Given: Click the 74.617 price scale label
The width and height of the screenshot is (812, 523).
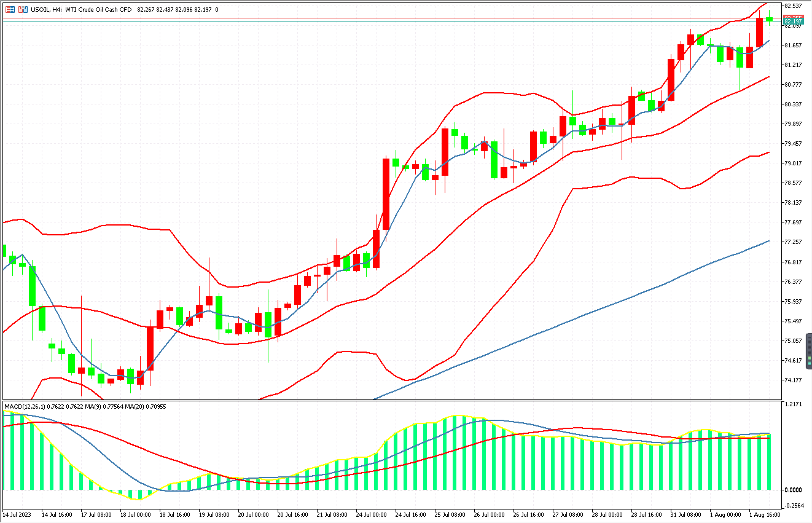Looking at the screenshot, I should coord(792,360).
